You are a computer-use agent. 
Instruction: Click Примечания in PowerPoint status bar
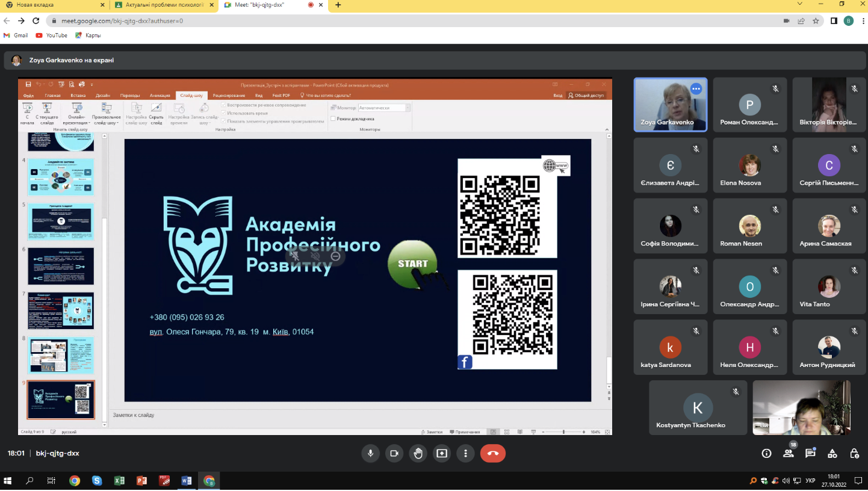click(464, 432)
